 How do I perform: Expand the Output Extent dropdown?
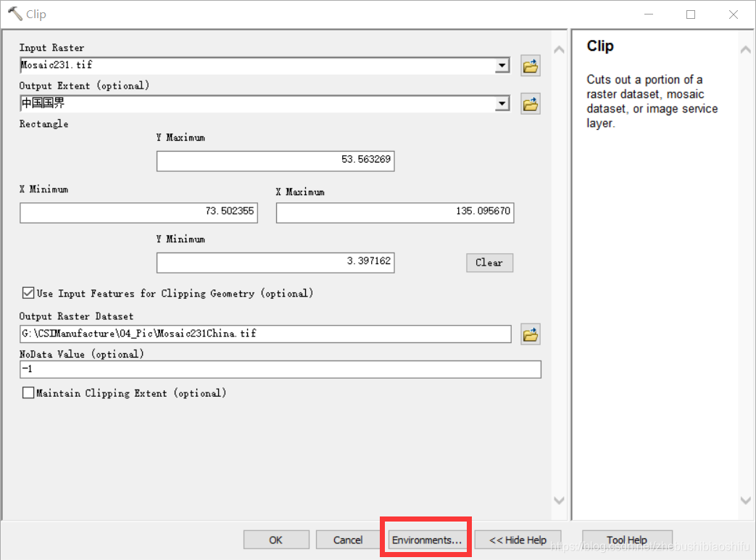[502, 104]
